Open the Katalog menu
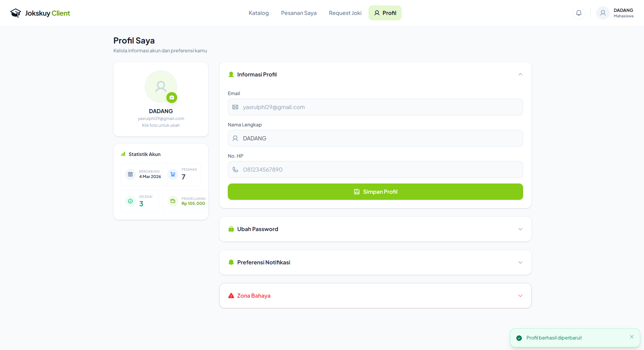This screenshot has width=644, height=350. pyautogui.click(x=259, y=13)
